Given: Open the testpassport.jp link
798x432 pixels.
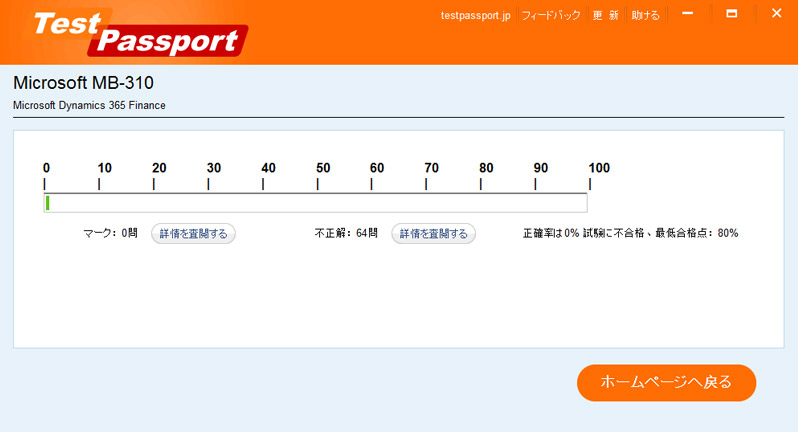Looking at the screenshot, I should [x=475, y=16].
